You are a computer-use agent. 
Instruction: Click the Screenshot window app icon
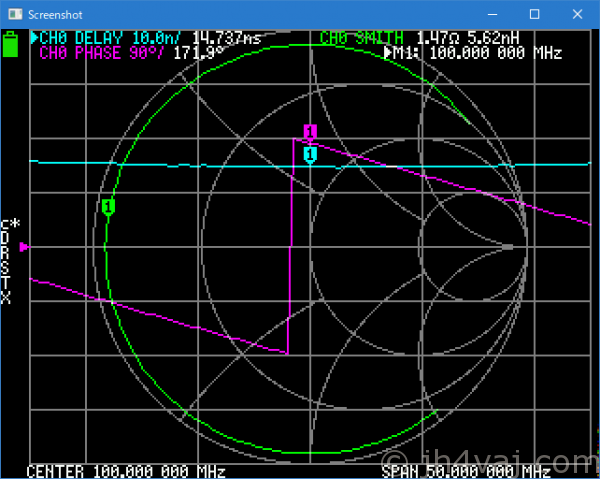(x=13, y=14)
